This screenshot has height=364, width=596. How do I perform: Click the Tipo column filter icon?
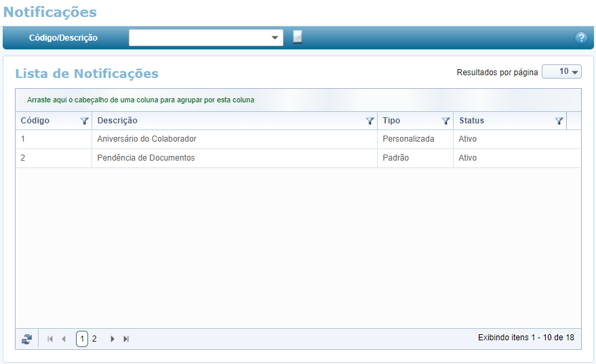point(445,121)
